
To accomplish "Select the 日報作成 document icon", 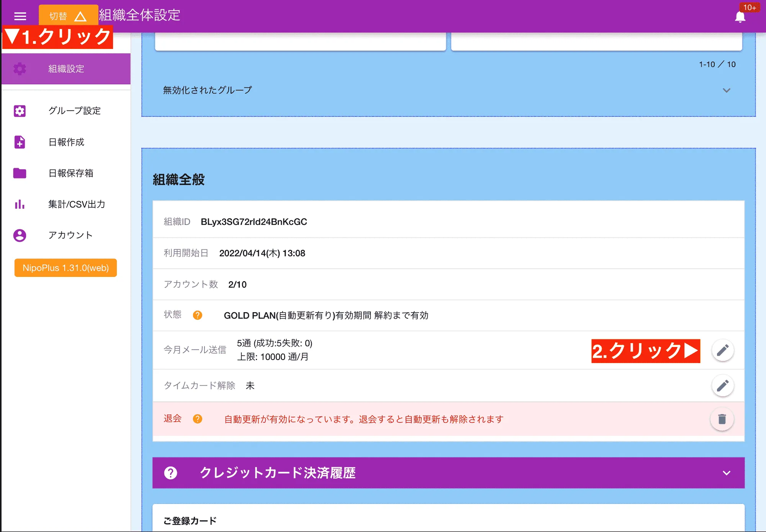I will coord(19,142).
